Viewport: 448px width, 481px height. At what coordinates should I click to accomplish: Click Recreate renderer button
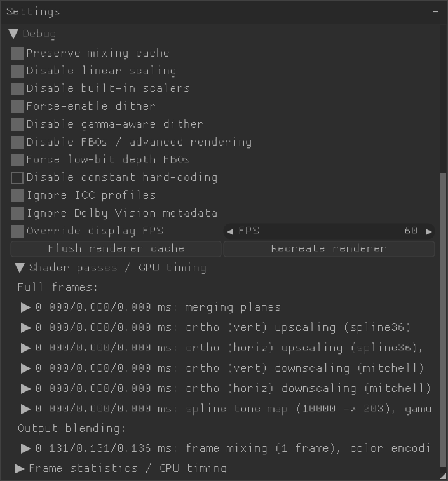point(329,249)
